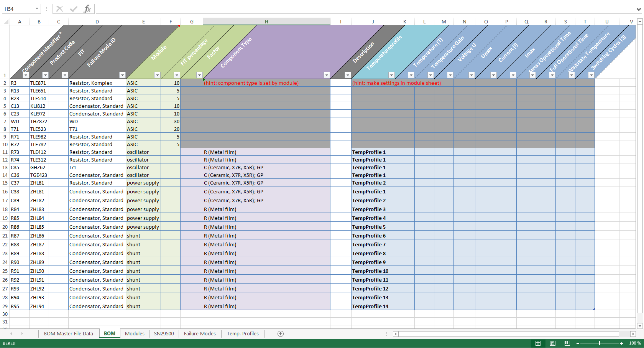Viewport: 644px width, 348px height.
Task: Select 'R (Metal film)' cell in row 29
Action: (266, 306)
